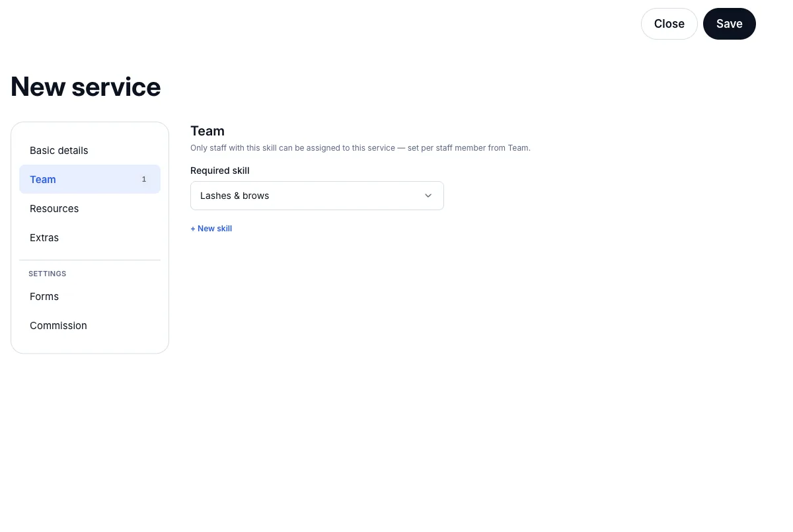Go to the Extras section
The height and width of the screenshot is (532, 793).
point(90,238)
